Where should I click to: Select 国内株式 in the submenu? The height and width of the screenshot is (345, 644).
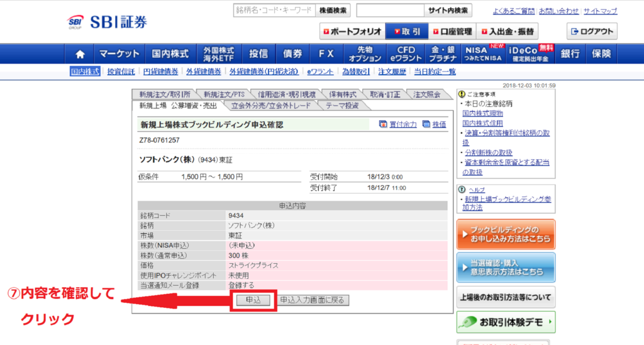pos(85,72)
